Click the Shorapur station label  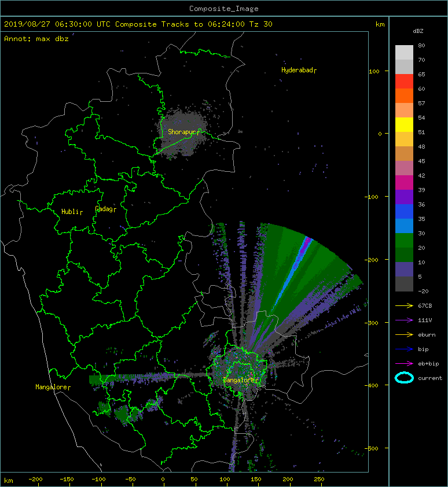[185, 132]
